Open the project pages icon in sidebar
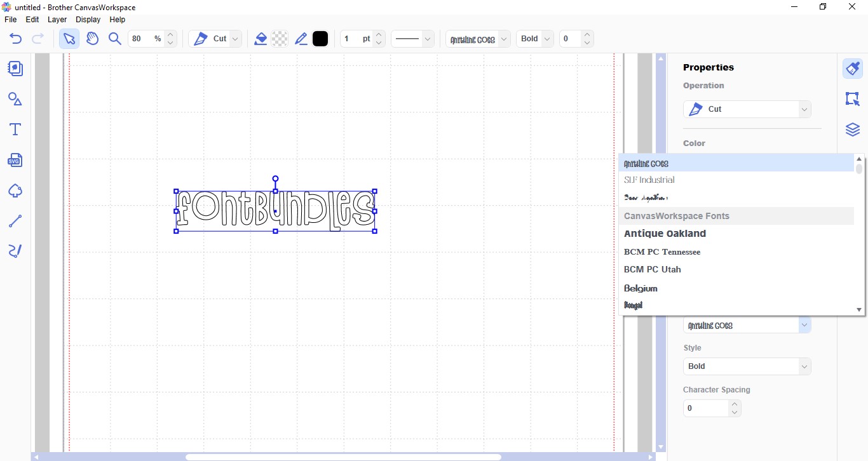868x461 pixels. [15, 69]
